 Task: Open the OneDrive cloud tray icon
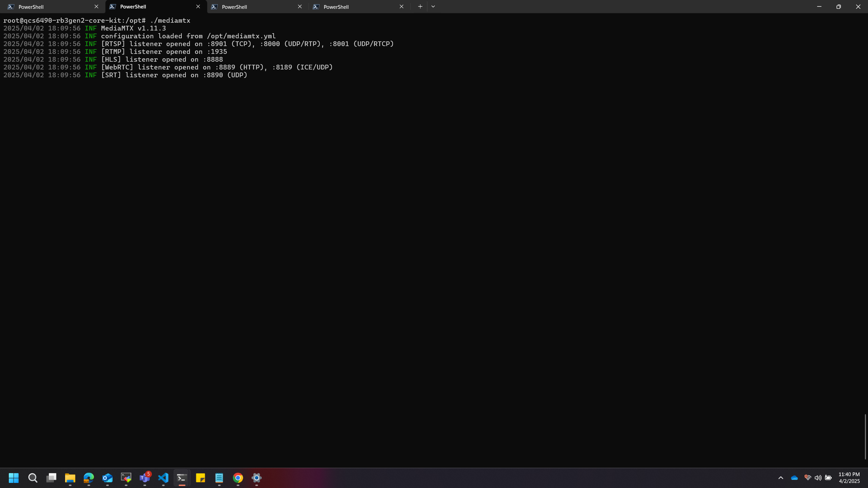click(794, 478)
